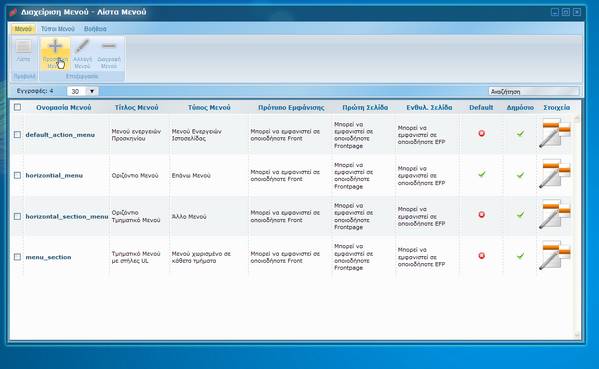Click the Αλλαγή Μενού pencil icon
The width and height of the screenshot is (599, 369).
[82, 46]
